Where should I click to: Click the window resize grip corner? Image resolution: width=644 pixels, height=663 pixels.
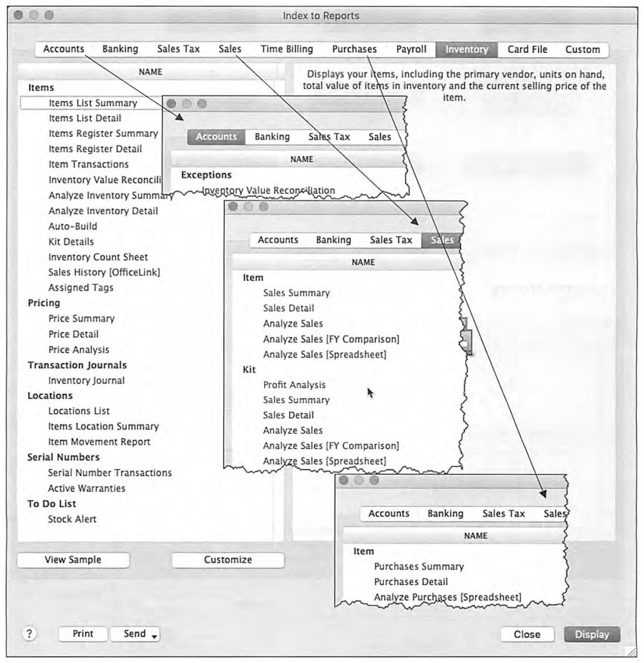pos(631,651)
